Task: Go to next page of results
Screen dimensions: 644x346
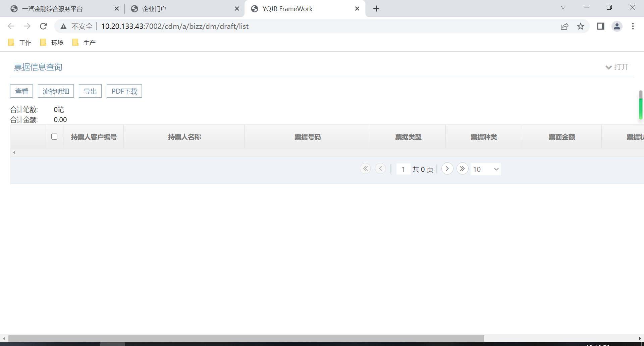Action: coord(447,168)
